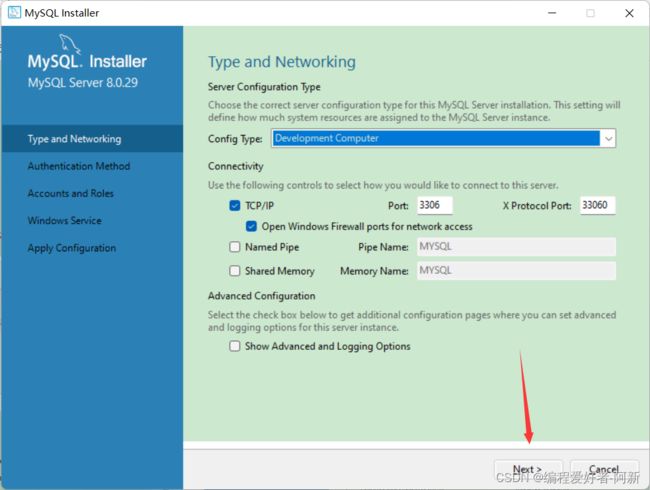Viewport: 650px width, 490px height.
Task: Select Type and Networking step
Action: pos(92,138)
